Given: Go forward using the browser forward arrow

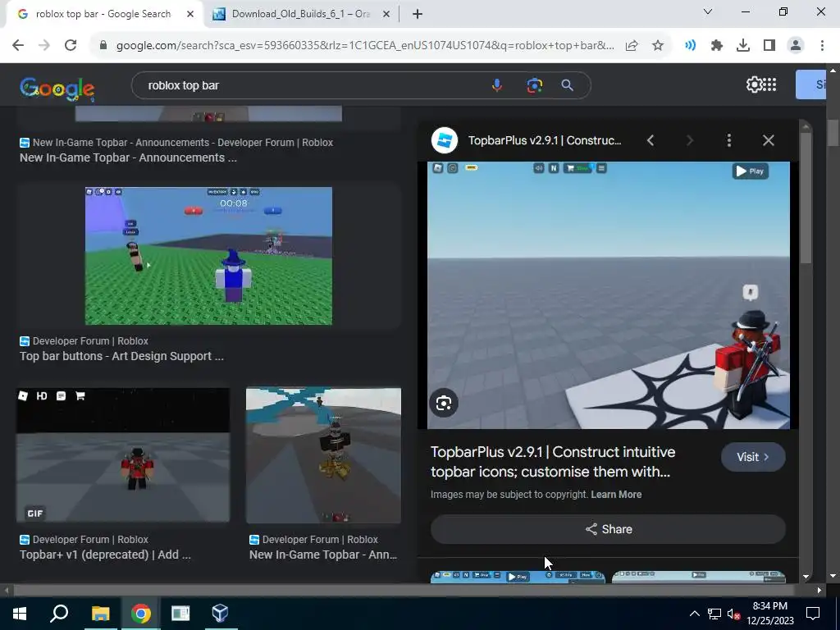Looking at the screenshot, I should coord(44,46).
